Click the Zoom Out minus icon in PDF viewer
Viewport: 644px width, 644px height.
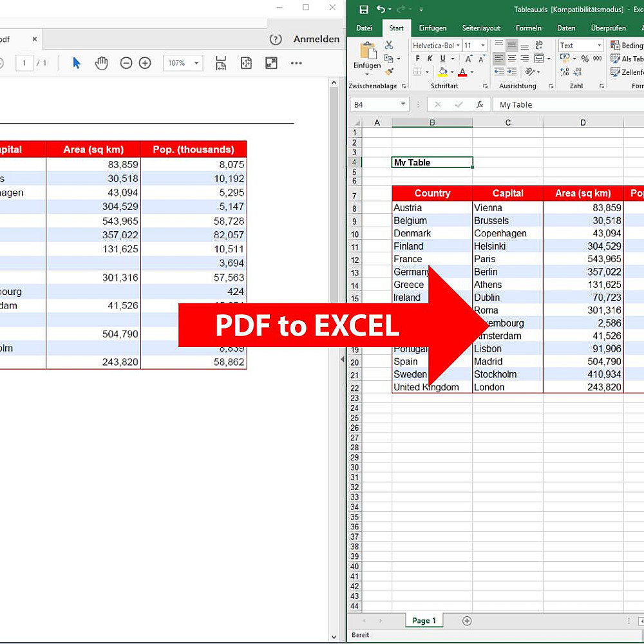(x=126, y=63)
